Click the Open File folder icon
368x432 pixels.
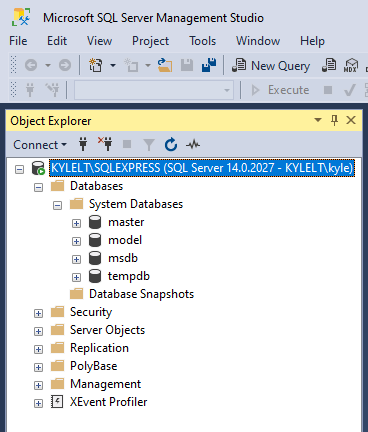(165, 65)
